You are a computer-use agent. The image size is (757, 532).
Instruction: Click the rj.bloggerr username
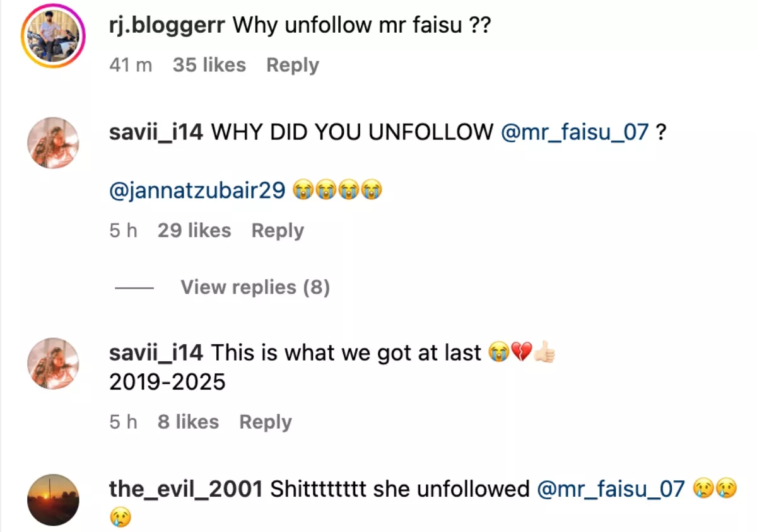pos(168,27)
